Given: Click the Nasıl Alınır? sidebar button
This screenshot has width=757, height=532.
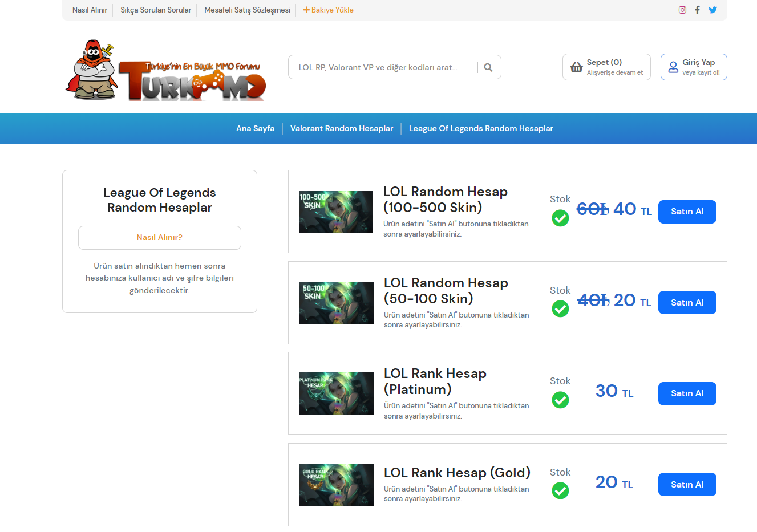Looking at the screenshot, I should click(x=160, y=238).
